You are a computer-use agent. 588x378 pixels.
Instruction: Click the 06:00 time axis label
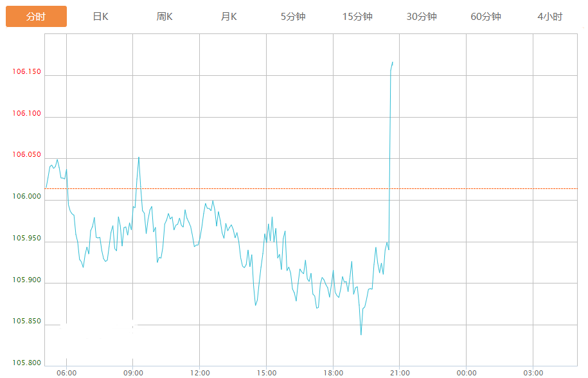(66, 373)
